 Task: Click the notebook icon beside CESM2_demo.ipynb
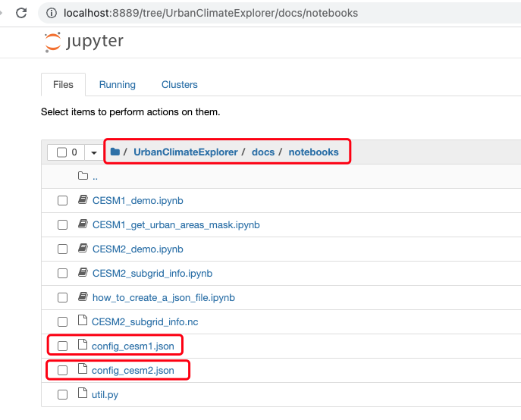pyautogui.click(x=83, y=248)
